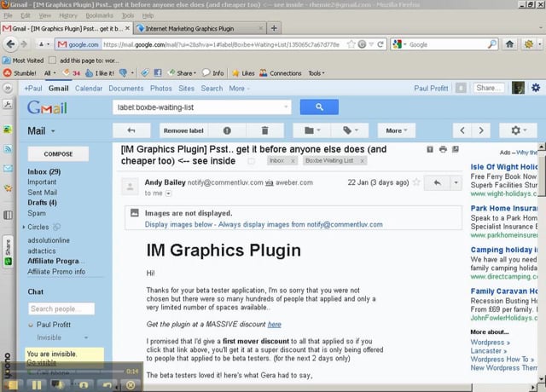Click the COMPOSE button

(58, 154)
